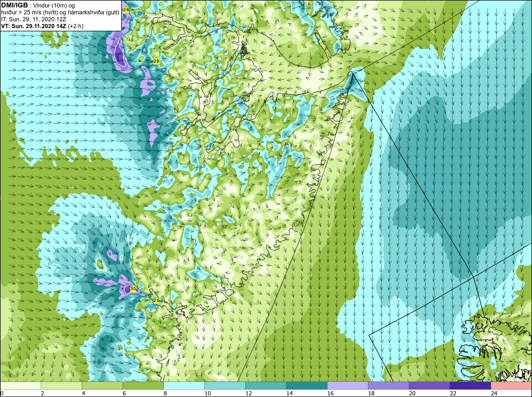This screenshot has width=532, height=397.
Task: Click the legend scale number 8
Action: click(x=165, y=393)
